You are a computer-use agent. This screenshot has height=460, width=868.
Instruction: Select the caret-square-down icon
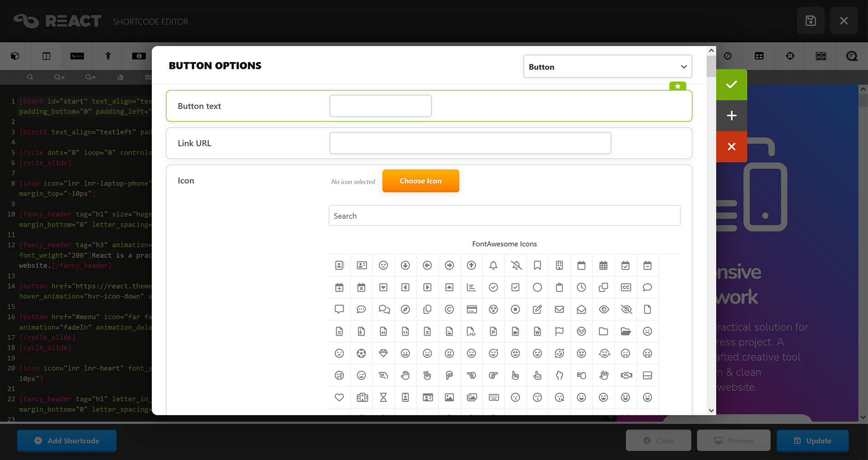[x=383, y=288]
